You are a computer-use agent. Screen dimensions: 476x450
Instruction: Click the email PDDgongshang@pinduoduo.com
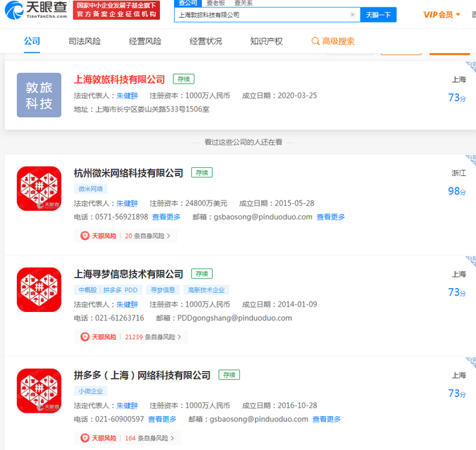pyautogui.click(x=235, y=318)
